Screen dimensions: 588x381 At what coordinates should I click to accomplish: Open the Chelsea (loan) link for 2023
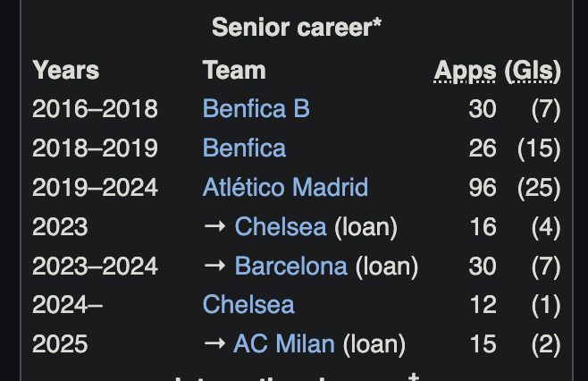tap(281, 227)
